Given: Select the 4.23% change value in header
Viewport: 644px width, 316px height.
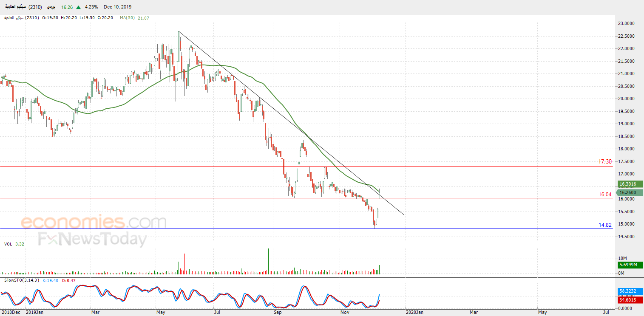Looking at the screenshot, I should click(x=91, y=7).
